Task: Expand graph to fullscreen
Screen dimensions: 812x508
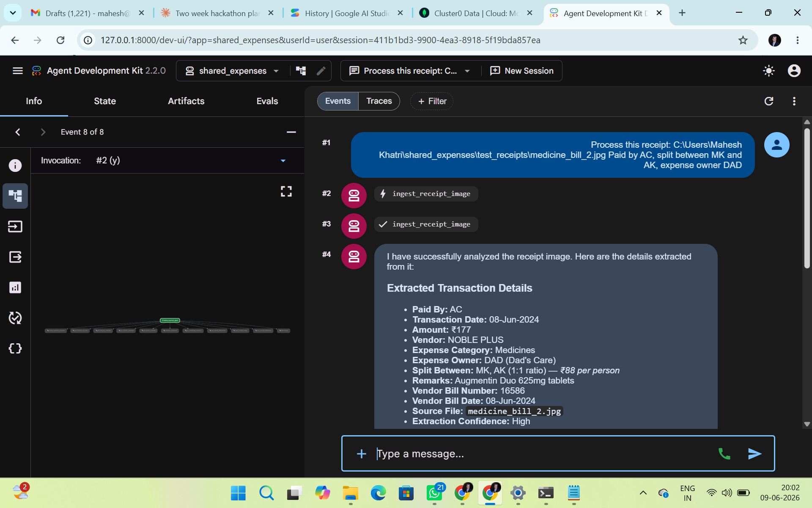Action: [x=286, y=191]
